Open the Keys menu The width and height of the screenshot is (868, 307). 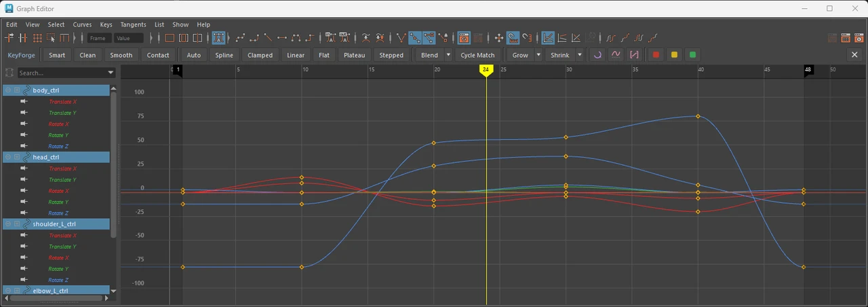pos(106,24)
